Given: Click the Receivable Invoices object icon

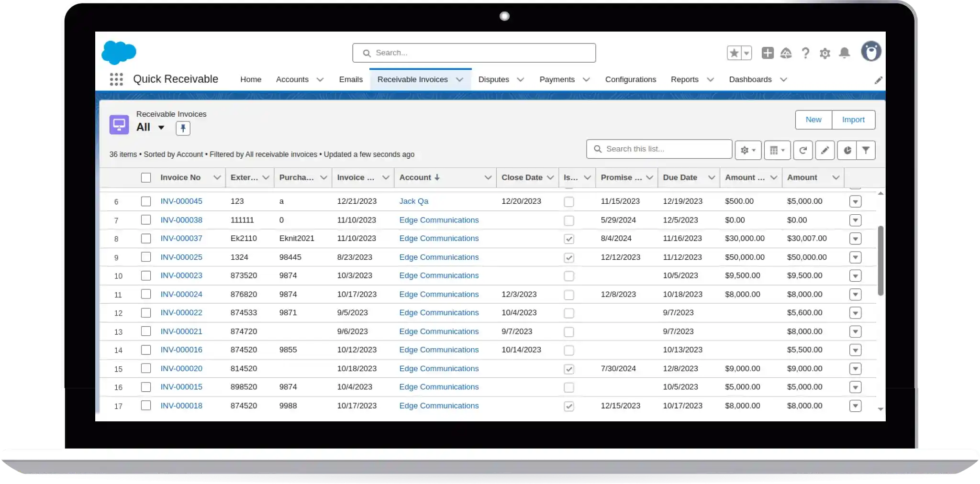Looking at the screenshot, I should point(119,124).
